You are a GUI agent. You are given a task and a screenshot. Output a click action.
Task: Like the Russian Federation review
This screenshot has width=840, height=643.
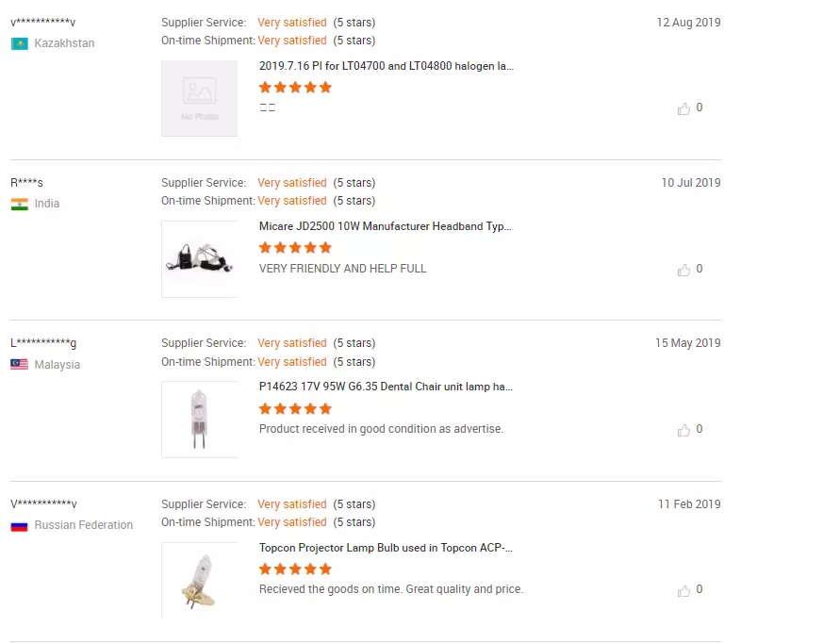click(x=684, y=590)
